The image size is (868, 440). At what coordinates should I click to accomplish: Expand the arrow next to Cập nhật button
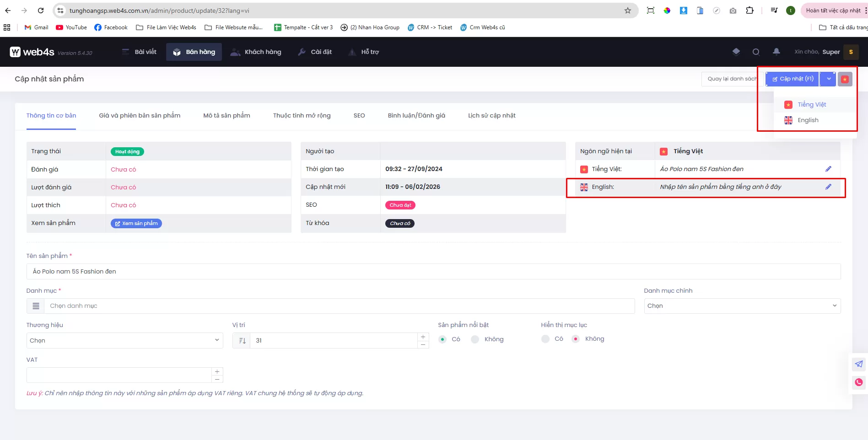[x=828, y=79]
